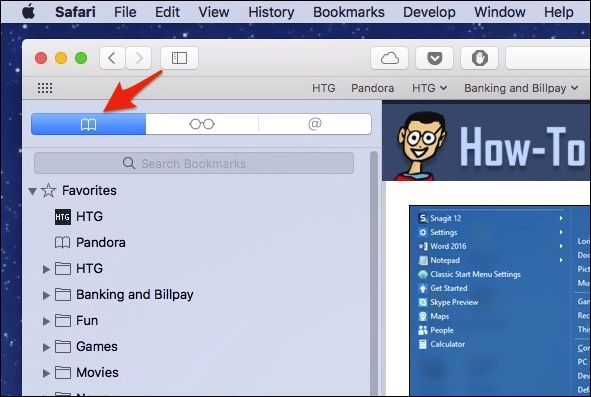Screen dimensions: 591x397
Task: Select the Bookmarks tab book icon
Action: coord(89,124)
